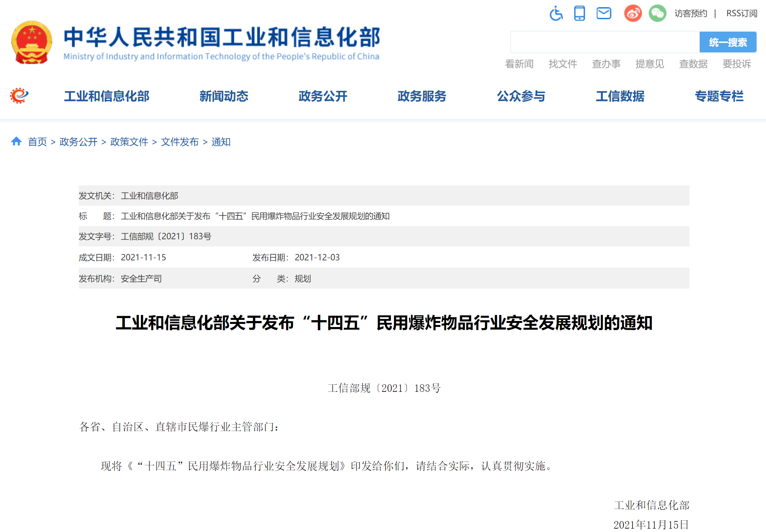
Task: Click the date 2021年11月15日 at the bottom
Action: (x=651, y=524)
